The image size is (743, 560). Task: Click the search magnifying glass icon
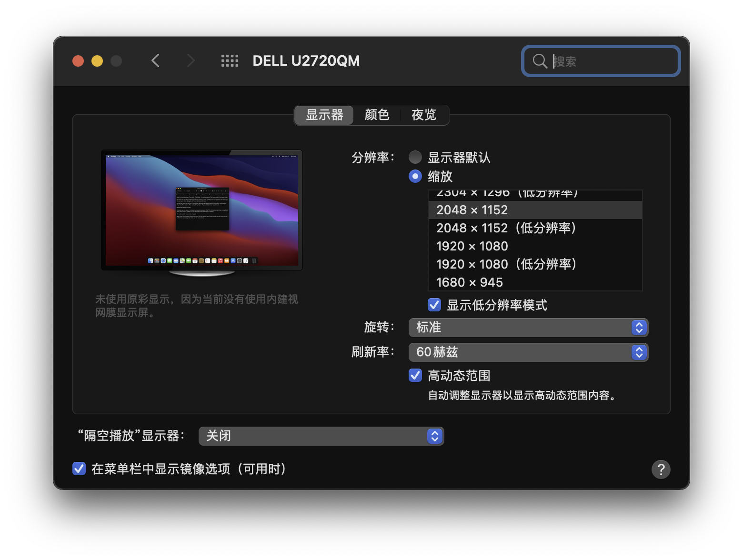tap(540, 61)
